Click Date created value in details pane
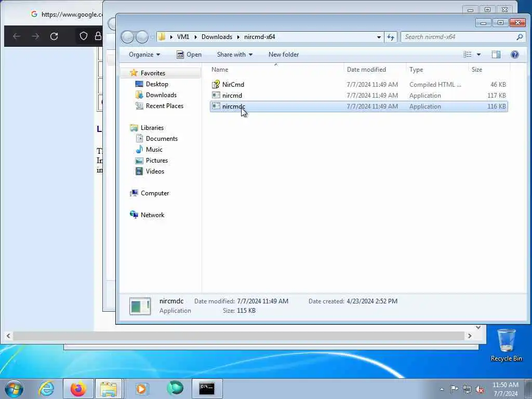This screenshot has height=399, width=532. [372, 301]
